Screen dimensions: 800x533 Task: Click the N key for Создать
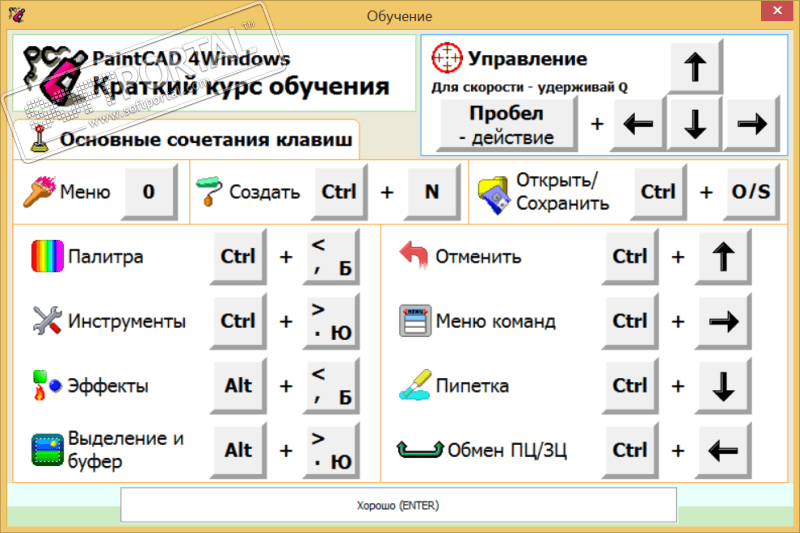click(x=432, y=192)
